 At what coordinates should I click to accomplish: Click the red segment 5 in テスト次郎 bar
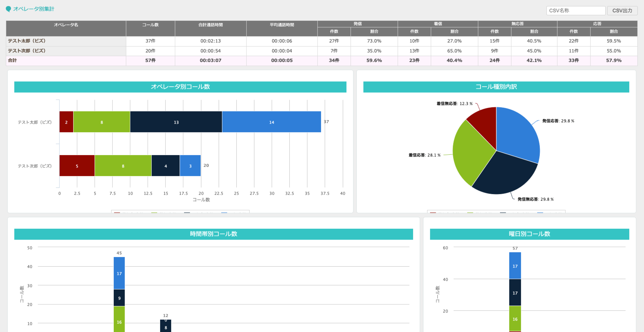click(77, 166)
